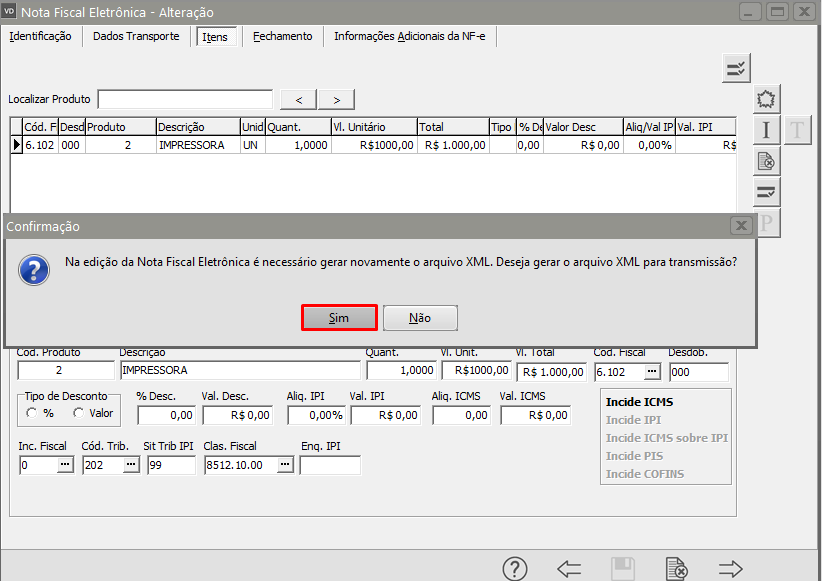Open the Clas. Fiscal lookup button
822x581 pixels.
tap(284, 465)
